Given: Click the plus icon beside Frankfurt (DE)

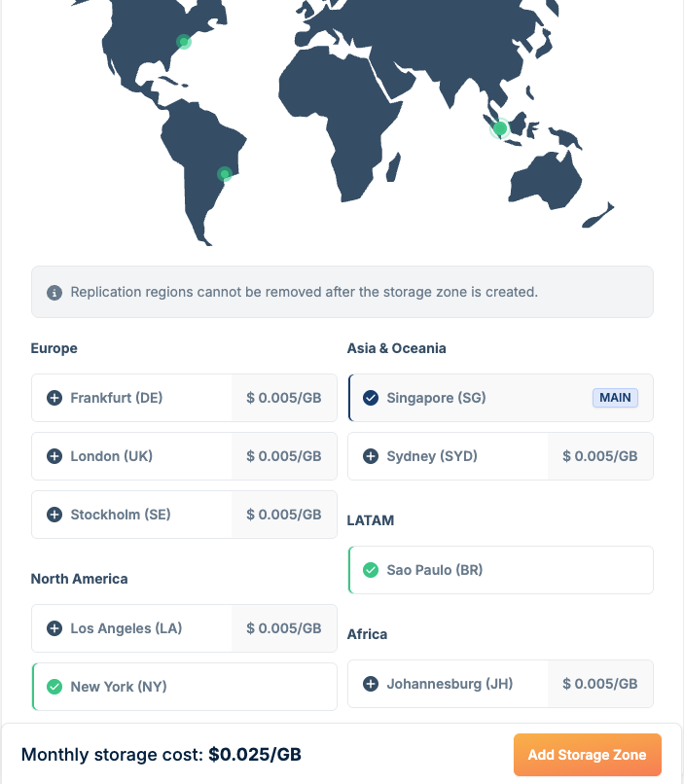Looking at the screenshot, I should (54, 398).
